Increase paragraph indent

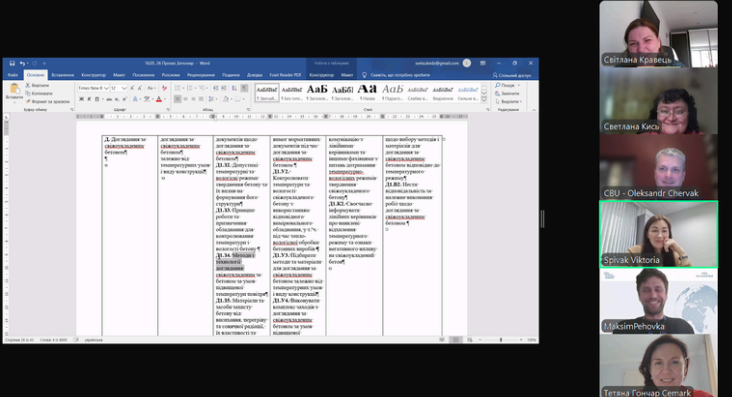point(224,88)
